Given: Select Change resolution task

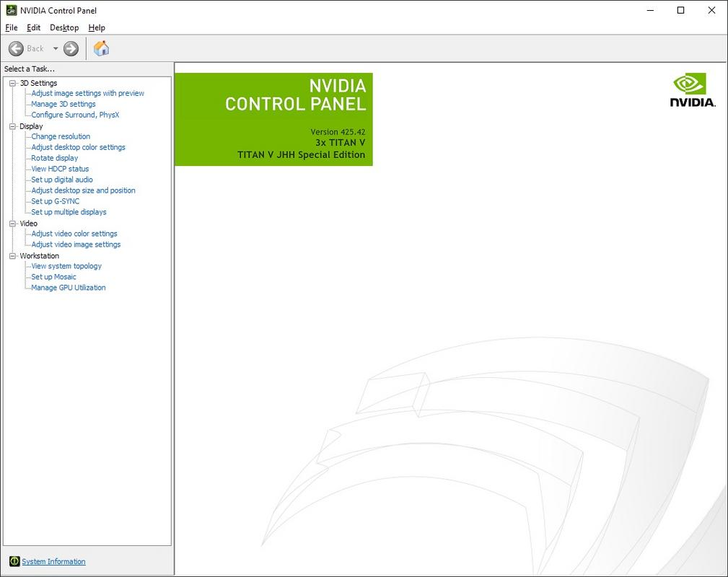Looking at the screenshot, I should point(61,136).
